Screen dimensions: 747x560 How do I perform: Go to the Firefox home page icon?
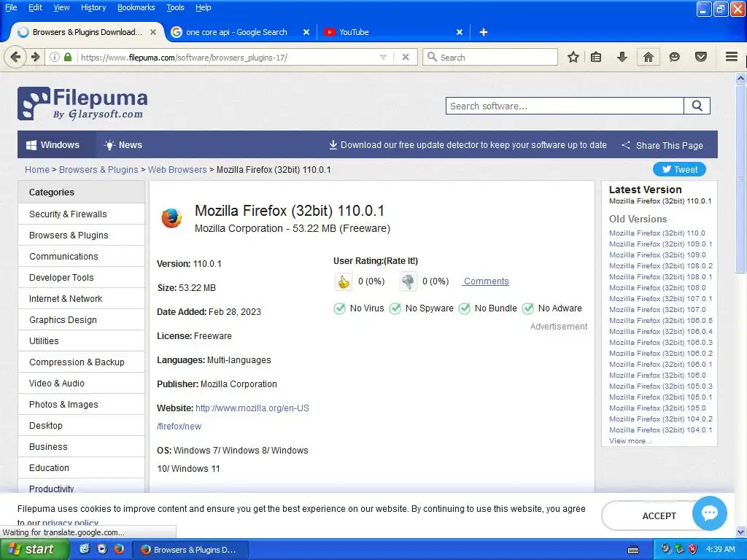point(648,57)
